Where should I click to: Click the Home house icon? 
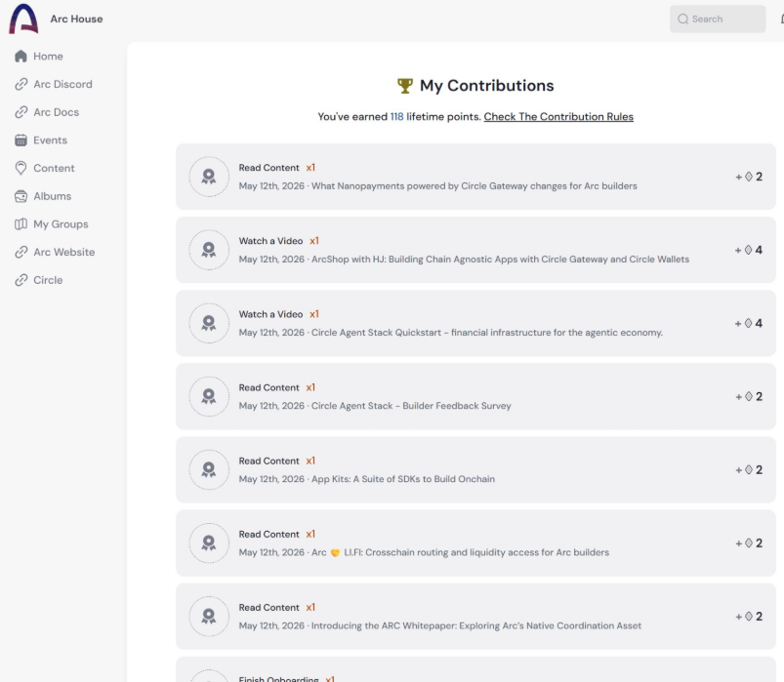(x=21, y=56)
